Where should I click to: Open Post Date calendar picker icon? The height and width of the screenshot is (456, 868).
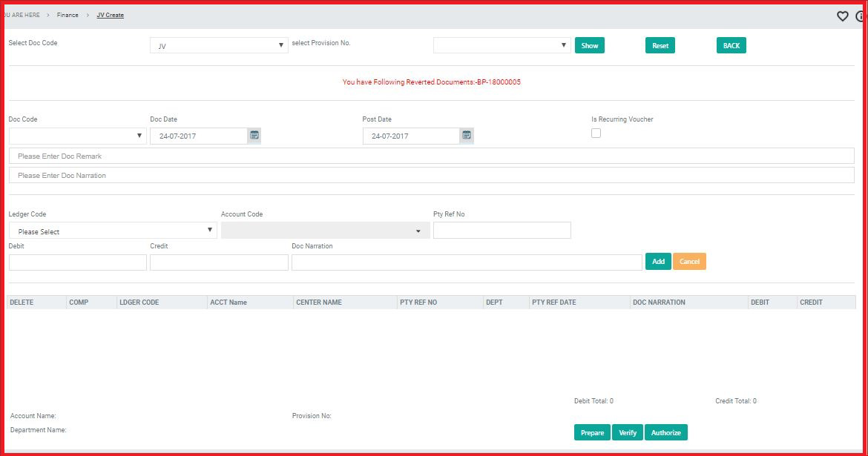click(467, 136)
